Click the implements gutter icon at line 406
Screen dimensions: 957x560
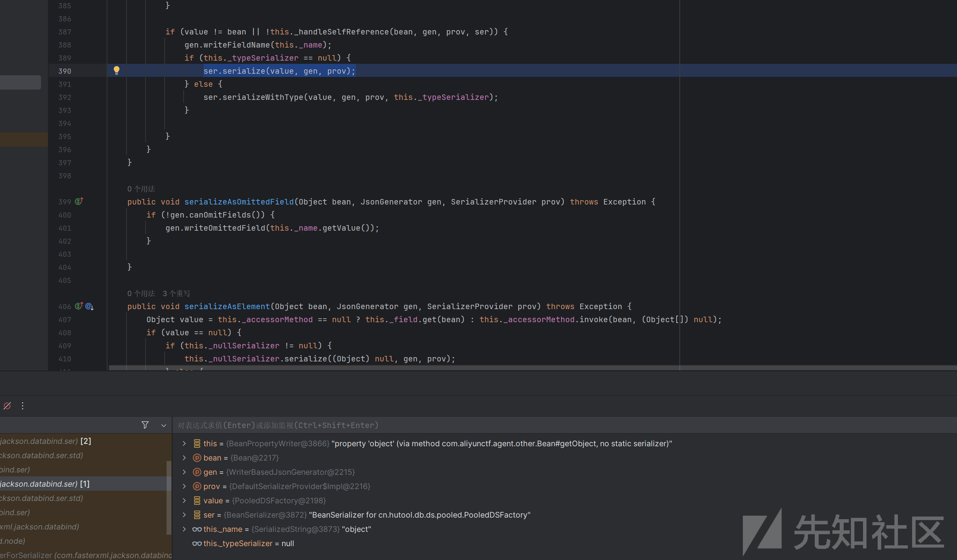click(x=79, y=306)
